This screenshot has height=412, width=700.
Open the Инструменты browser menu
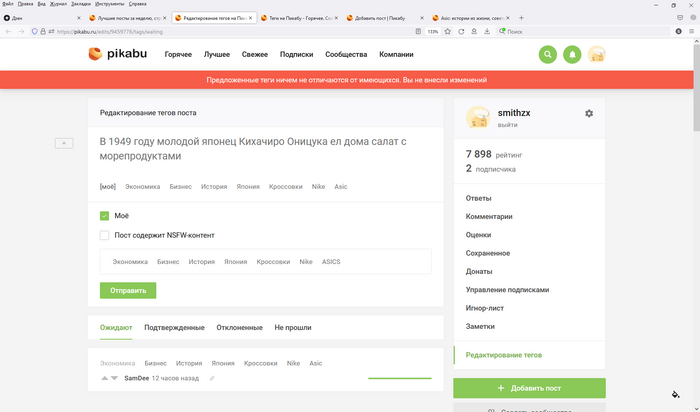point(109,4)
